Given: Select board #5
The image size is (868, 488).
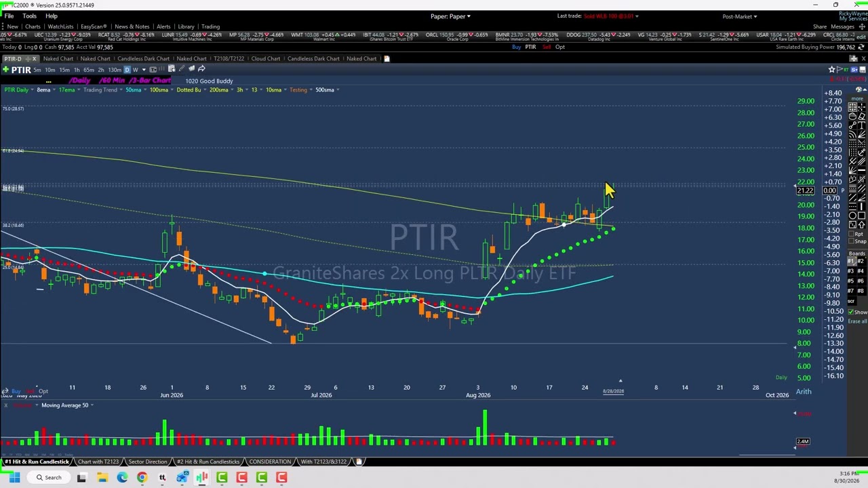Looking at the screenshot, I should pos(851,281).
